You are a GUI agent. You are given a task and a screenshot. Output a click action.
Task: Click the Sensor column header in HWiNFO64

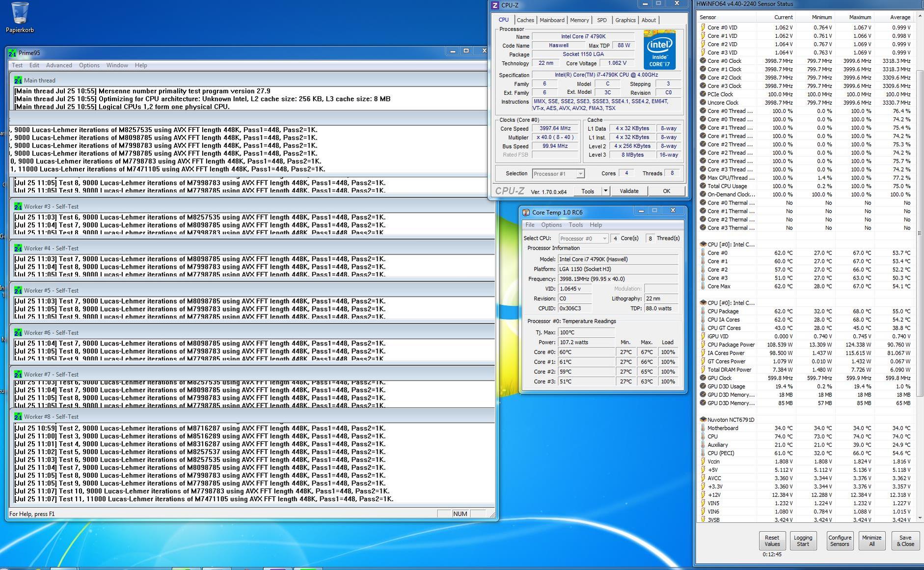[728, 17]
